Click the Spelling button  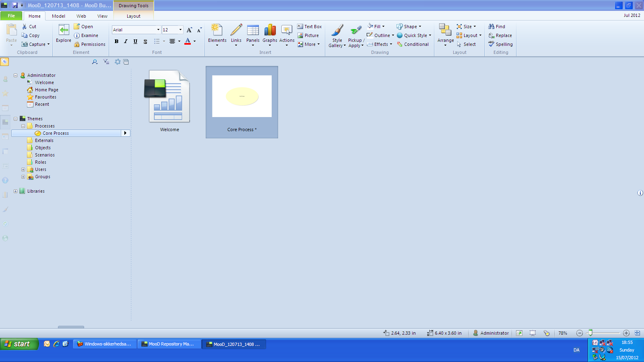point(501,44)
